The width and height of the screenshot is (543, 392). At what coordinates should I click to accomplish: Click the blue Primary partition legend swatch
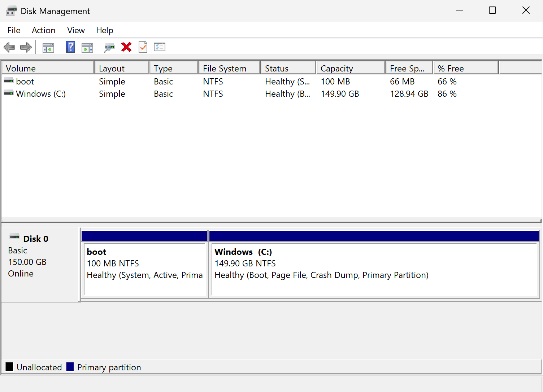(70, 367)
